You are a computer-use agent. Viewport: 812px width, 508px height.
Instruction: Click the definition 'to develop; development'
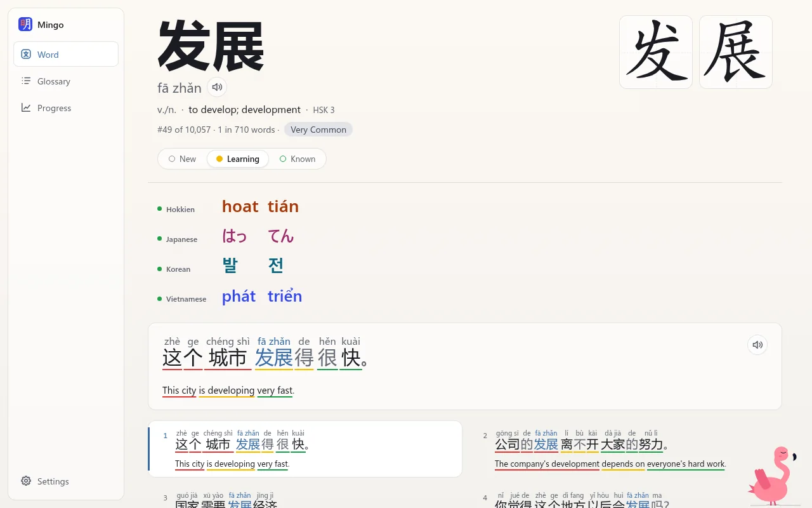click(x=244, y=109)
